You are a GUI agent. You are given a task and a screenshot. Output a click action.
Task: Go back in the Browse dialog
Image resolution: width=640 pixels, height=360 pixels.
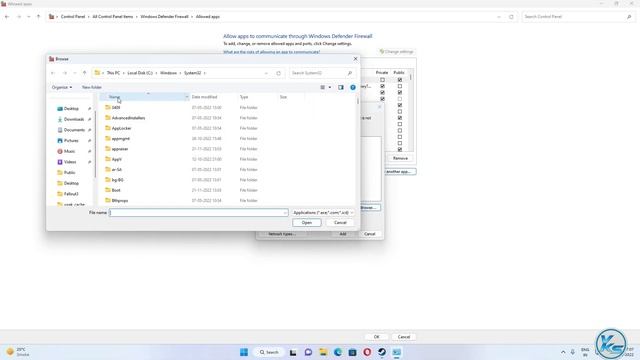[53, 73]
